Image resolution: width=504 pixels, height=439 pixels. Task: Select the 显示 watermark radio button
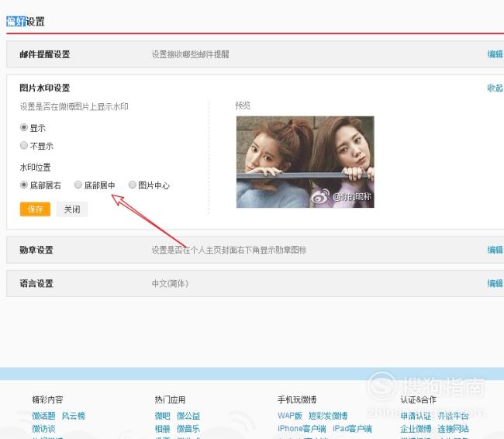pos(24,127)
